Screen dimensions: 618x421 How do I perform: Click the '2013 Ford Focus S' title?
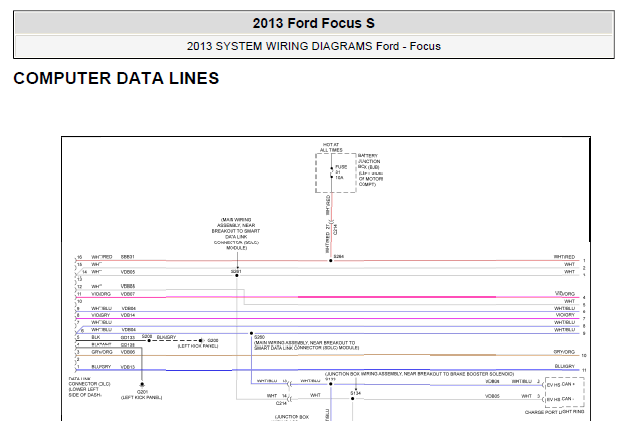tap(313, 23)
